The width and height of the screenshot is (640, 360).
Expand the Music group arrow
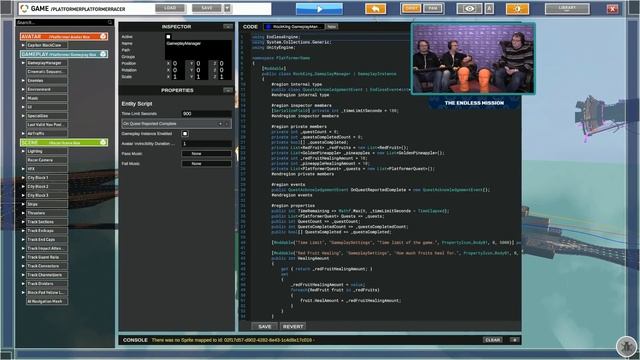23,98
